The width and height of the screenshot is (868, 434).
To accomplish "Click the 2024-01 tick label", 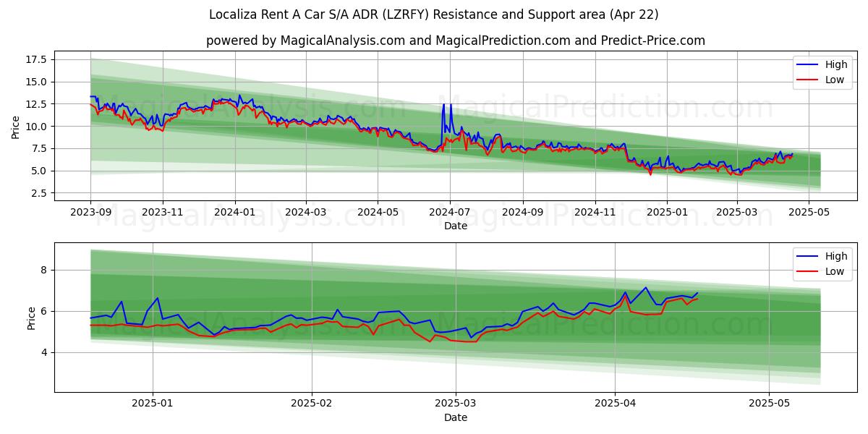I will coord(235,213).
